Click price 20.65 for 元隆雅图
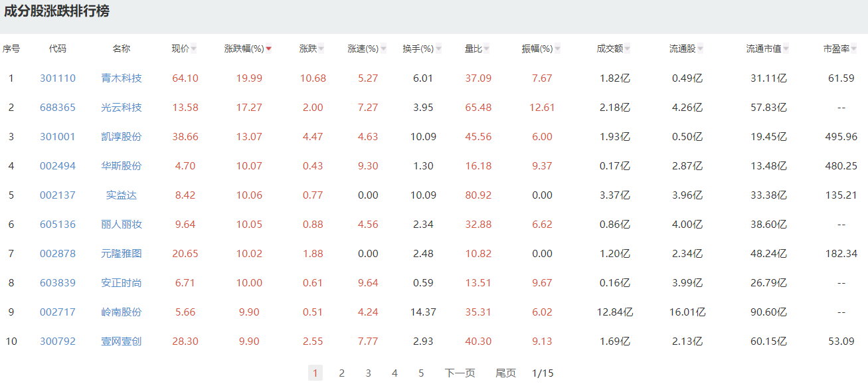 tap(185, 254)
